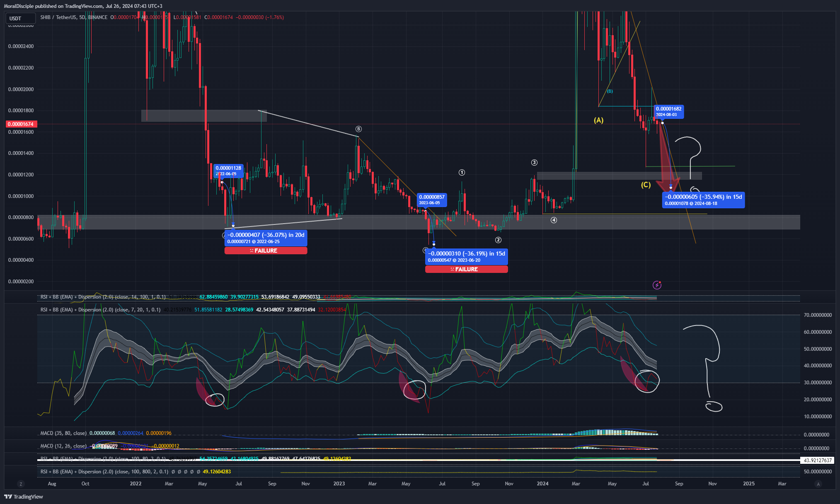Click the FAILURE label under the 2023-06-20 forecast
This screenshot has width=840, height=504.
tap(466, 269)
